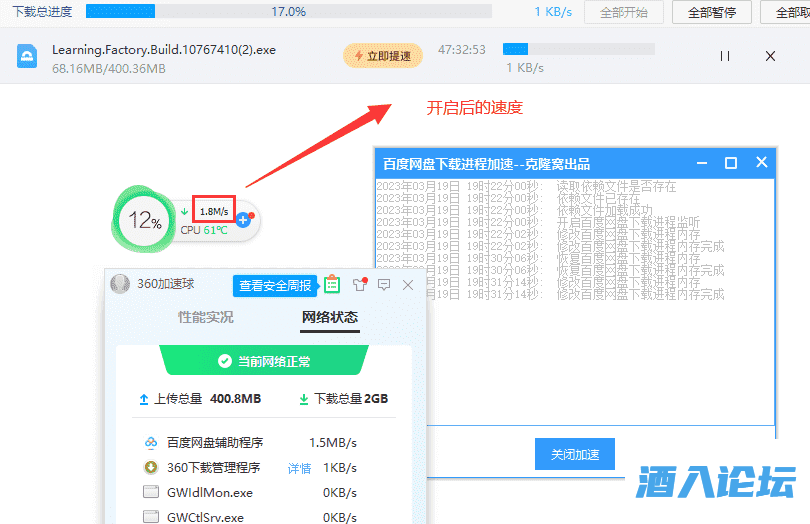Open 详情 link for 360下载管理程序
Image resolution: width=810 pixels, height=524 pixels.
[300, 468]
